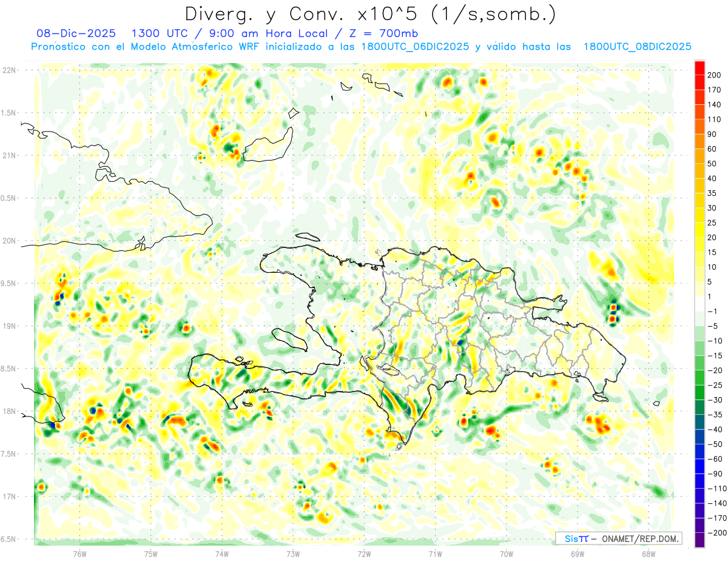This screenshot has width=728, height=562.
Task: Click the white swatch between 1 and -1
Action: (x=699, y=304)
